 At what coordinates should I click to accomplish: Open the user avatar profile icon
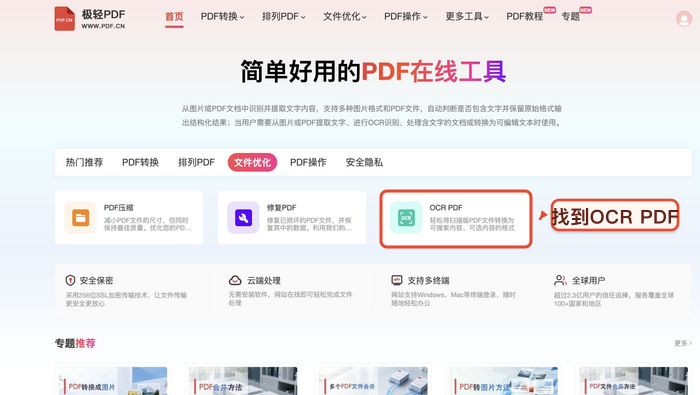[x=683, y=19]
